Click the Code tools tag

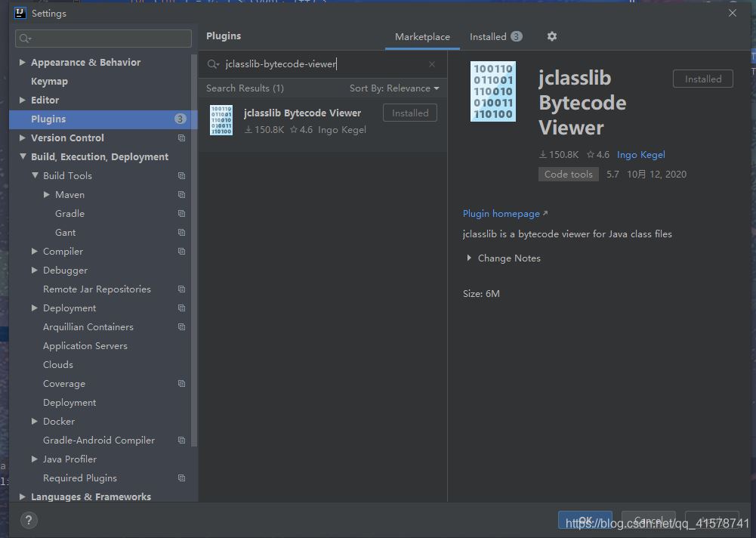(x=568, y=175)
